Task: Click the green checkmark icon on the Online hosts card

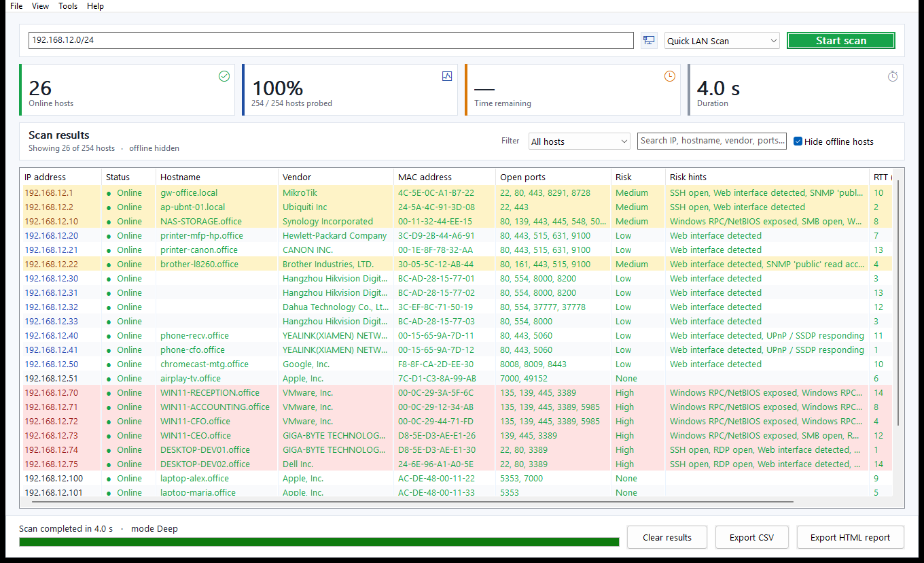Action: coord(224,76)
